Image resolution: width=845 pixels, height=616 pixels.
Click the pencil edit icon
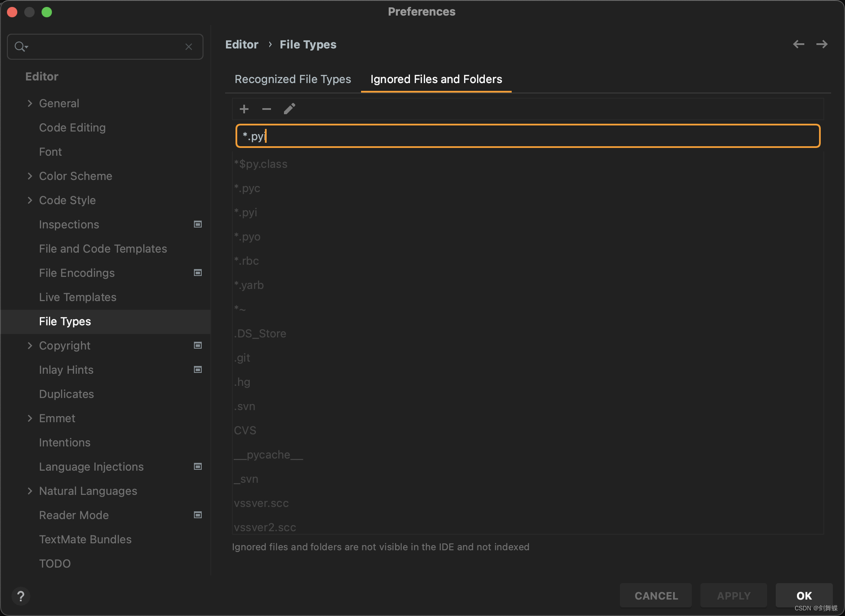[289, 109]
